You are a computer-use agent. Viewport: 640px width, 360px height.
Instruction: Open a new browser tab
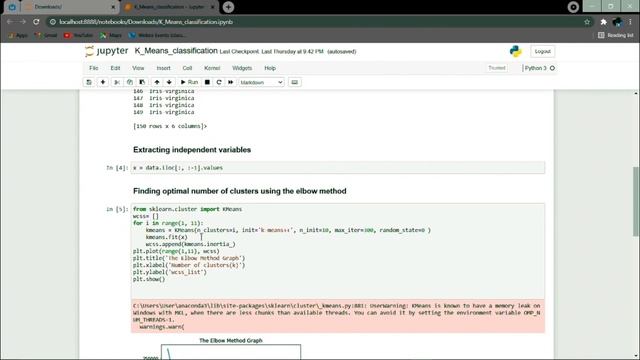click(229, 7)
